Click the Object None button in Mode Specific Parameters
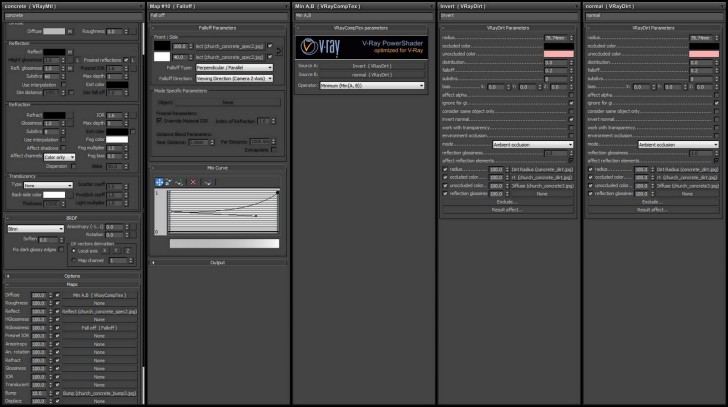The image size is (728, 407). coord(228,102)
